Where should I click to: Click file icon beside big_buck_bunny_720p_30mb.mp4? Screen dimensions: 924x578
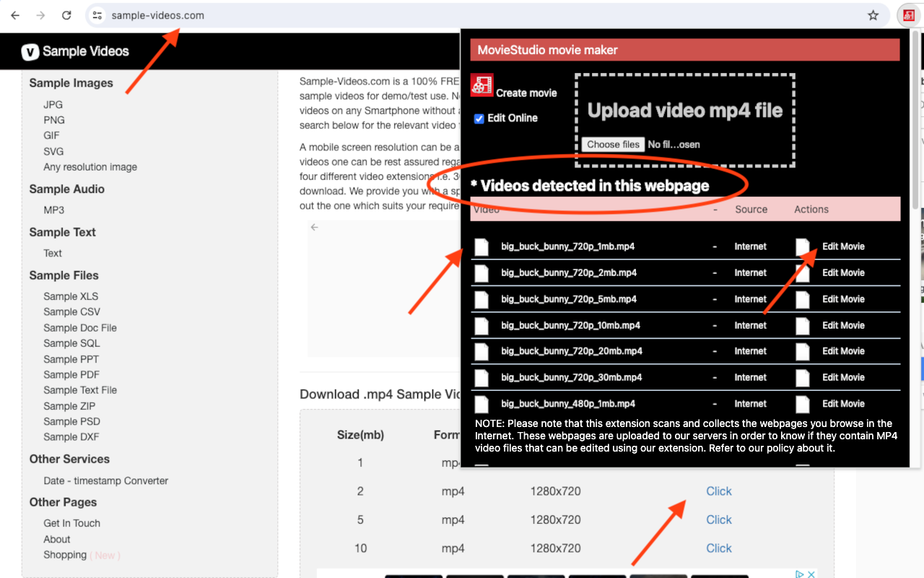[x=481, y=378]
